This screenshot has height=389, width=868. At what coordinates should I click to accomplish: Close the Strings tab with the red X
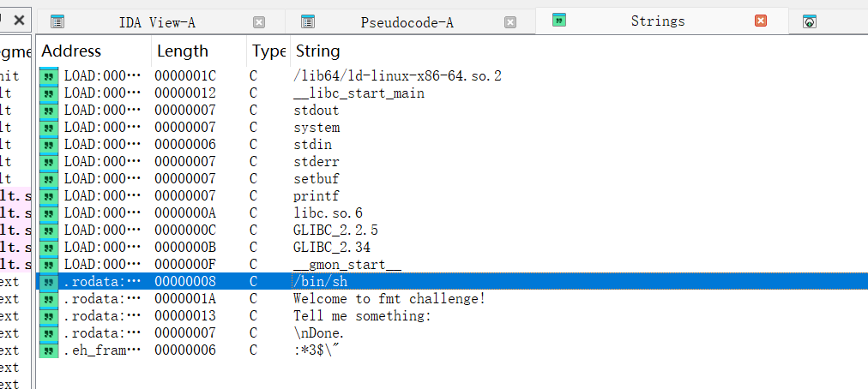761,21
